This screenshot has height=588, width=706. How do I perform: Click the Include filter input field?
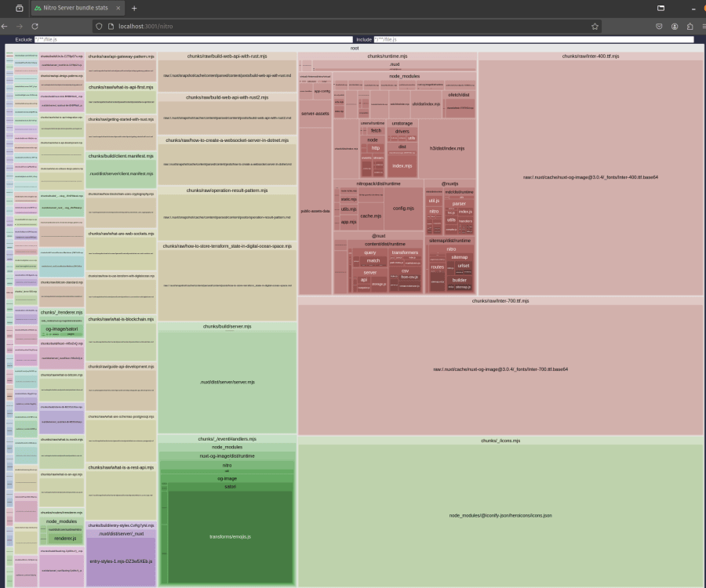533,39
